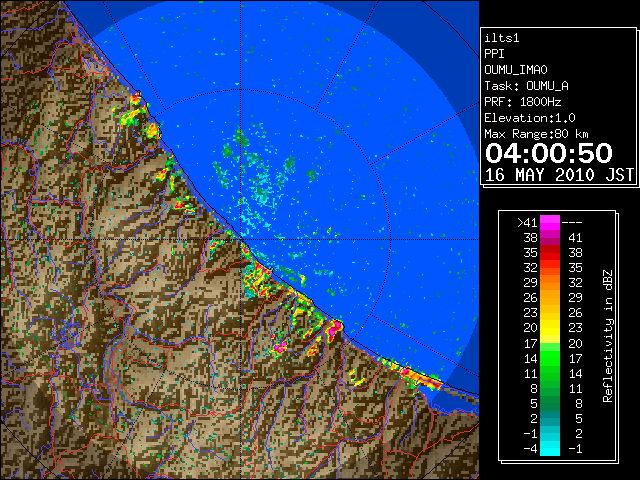Screen dimensions: 640x480
Task: Pick the bright green 14–17 dBZ swatch
Action: (550, 358)
